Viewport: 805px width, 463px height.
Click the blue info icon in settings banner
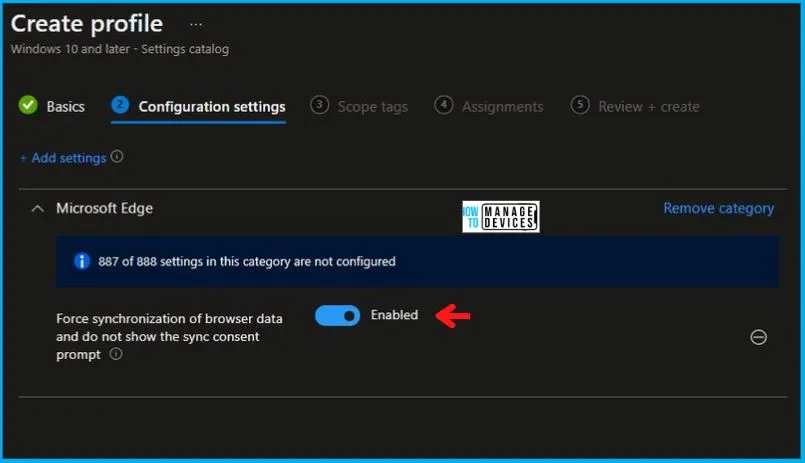82,261
